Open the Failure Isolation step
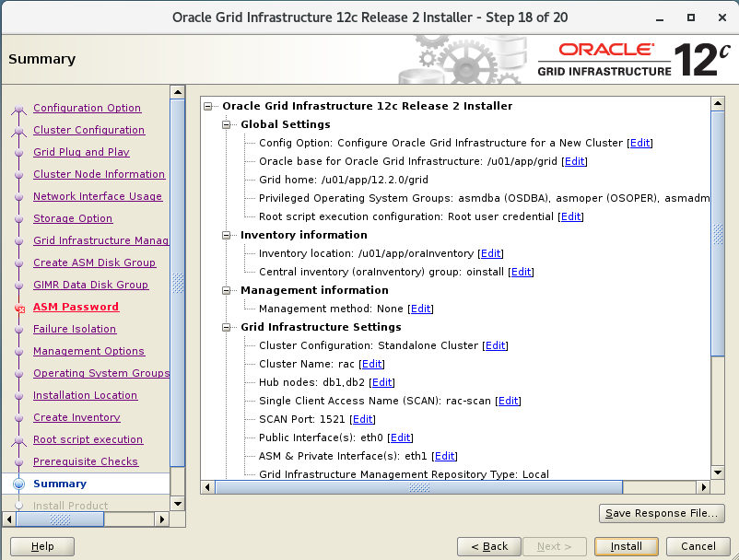The height and width of the screenshot is (560, 739). tap(75, 329)
